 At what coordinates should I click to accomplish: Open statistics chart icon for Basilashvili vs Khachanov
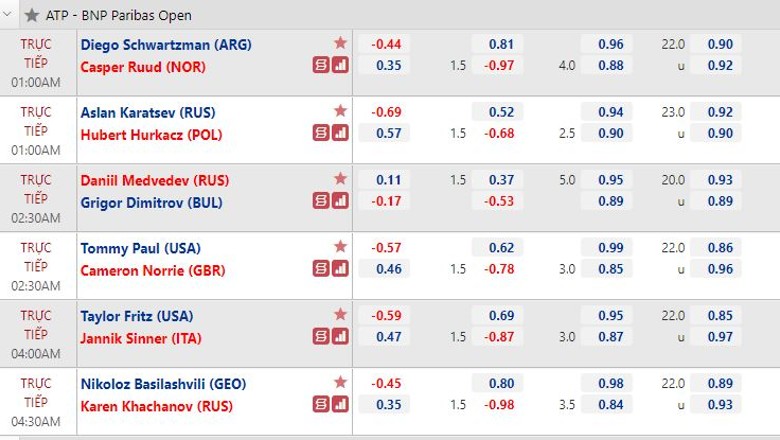(340, 405)
